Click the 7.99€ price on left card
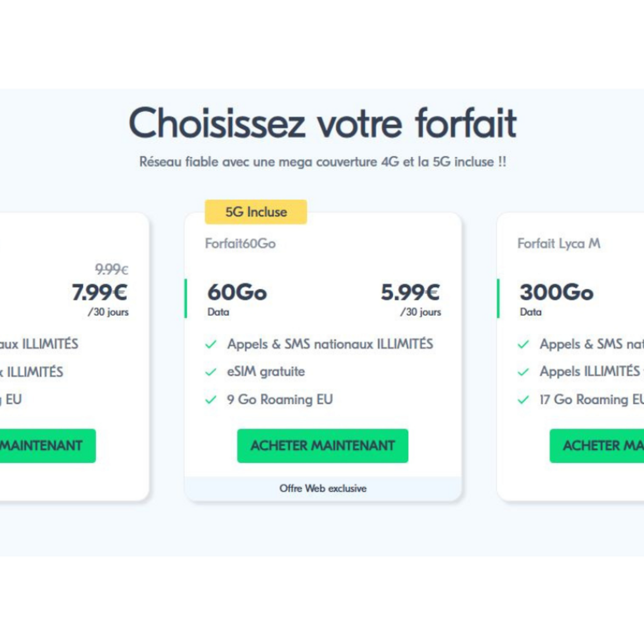Viewport: 644px width, 644px height. tap(100, 292)
